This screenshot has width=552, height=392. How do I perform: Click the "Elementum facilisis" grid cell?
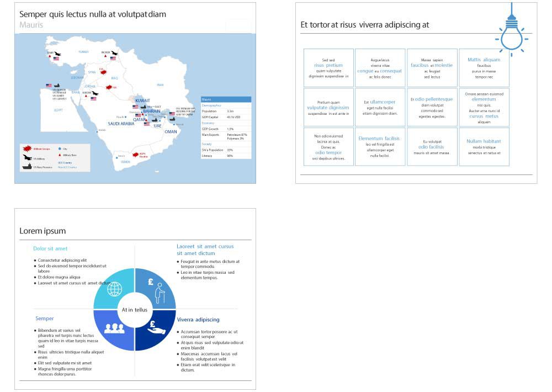tap(380, 146)
